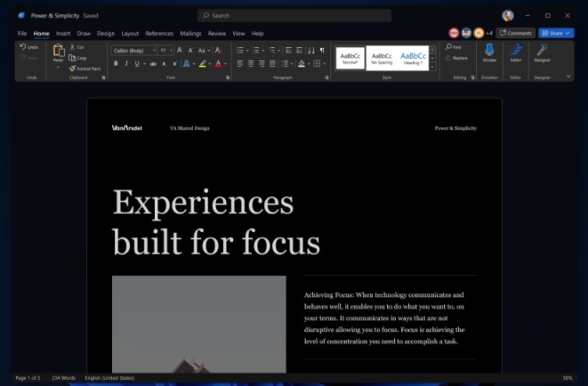588x386 pixels.
Task: Open the Calibri (Body) font dropdown
Action: pyautogui.click(x=133, y=51)
